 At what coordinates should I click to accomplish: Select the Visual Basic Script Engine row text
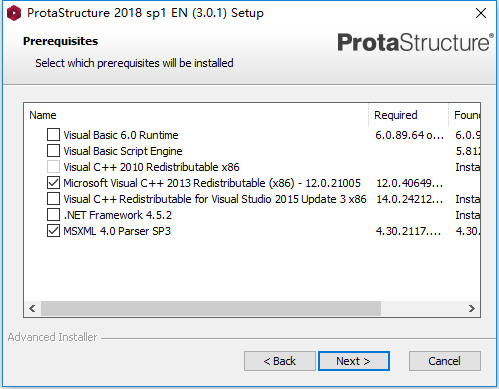point(123,151)
